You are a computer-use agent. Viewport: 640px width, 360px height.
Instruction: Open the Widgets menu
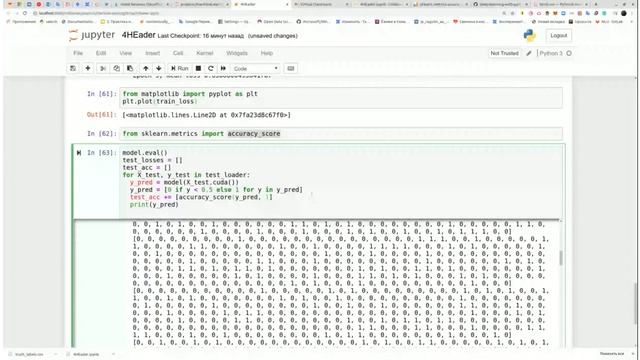(x=237, y=53)
